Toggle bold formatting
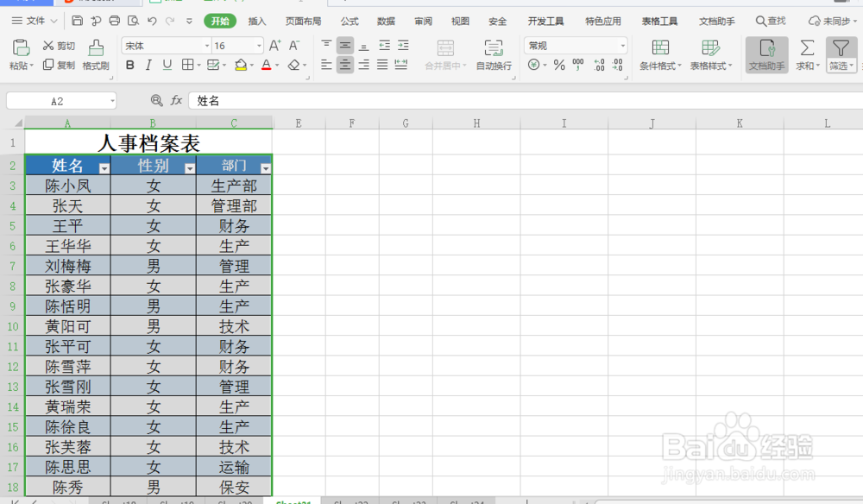This screenshot has height=504, width=863. (x=129, y=65)
